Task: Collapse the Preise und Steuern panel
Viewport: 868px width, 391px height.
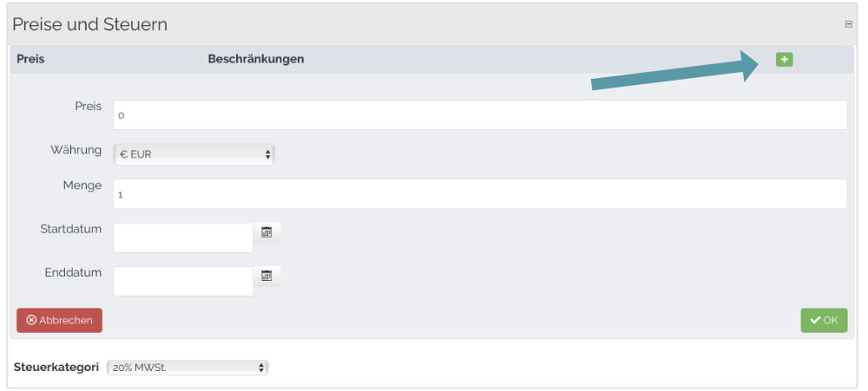Action: [848, 24]
